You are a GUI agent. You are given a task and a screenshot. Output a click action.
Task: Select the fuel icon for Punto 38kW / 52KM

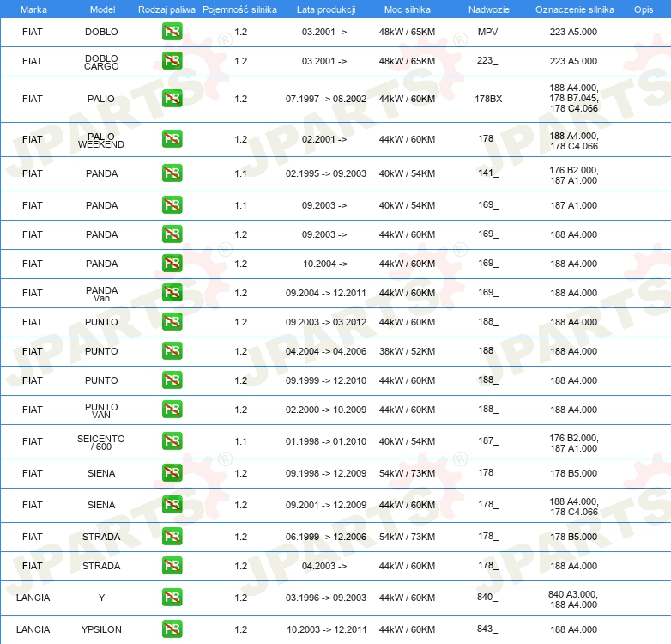[172, 351]
